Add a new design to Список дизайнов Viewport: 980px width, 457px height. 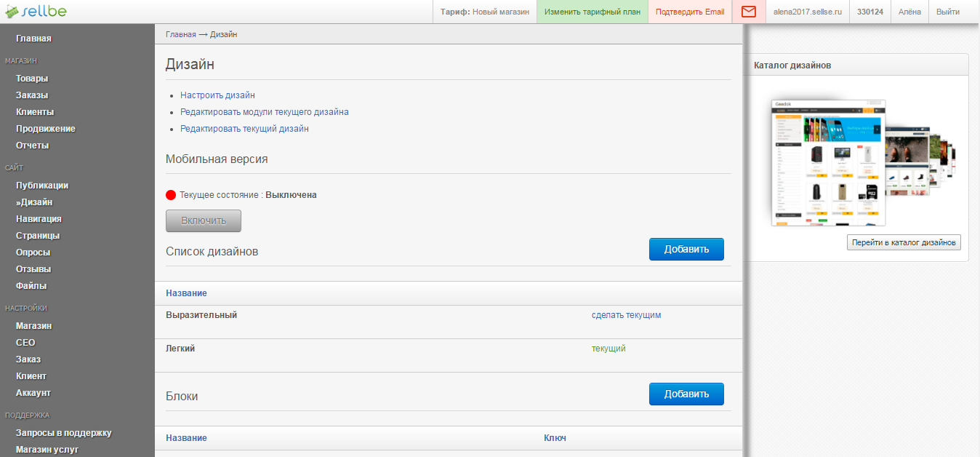tap(686, 249)
